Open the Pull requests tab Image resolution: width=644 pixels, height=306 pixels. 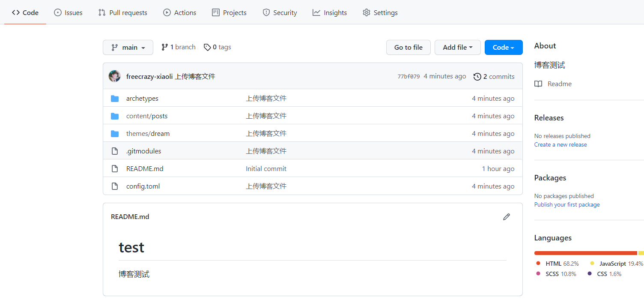click(122, 13)
